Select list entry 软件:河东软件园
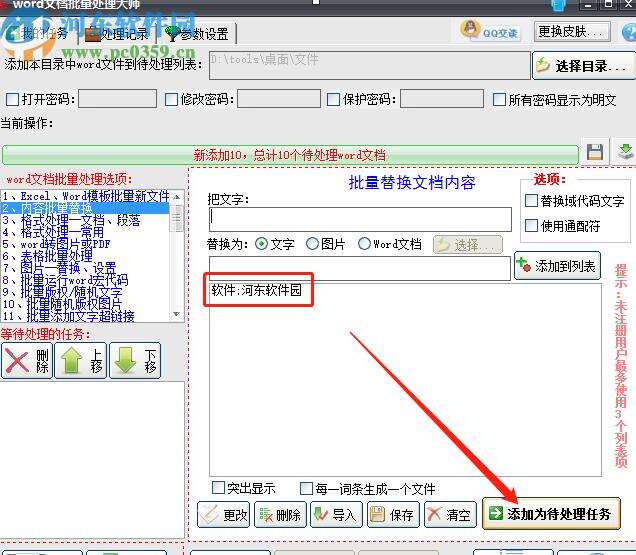This screenshot has height=555, width=636. point(257,290)
